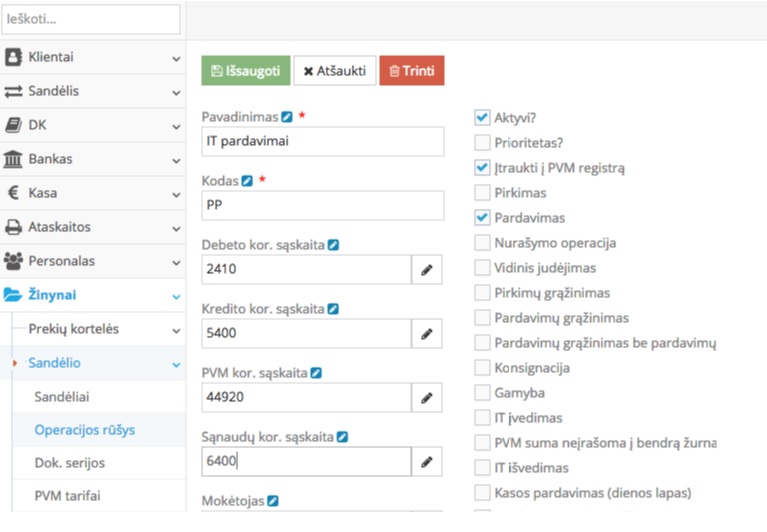767x532 pixels.
Task: Click the Bankas building icon in sidebar
Action: [x=14, y=159]
